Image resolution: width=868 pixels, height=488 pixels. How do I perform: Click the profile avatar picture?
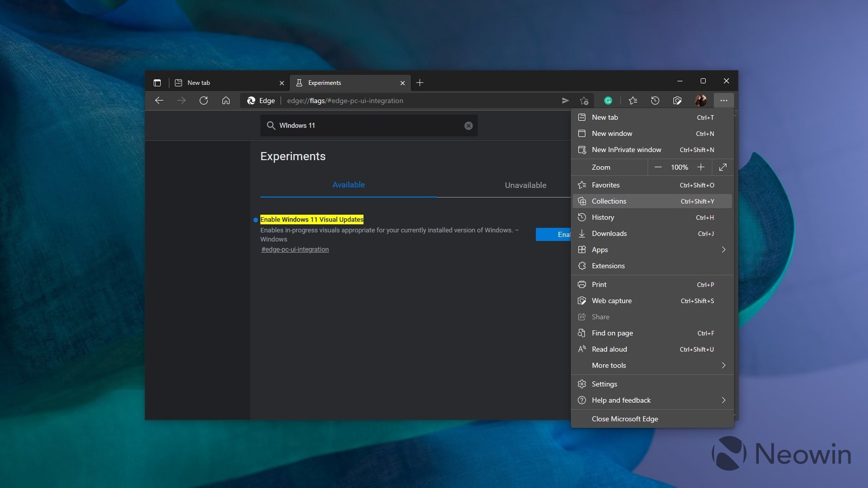(701, 101)
